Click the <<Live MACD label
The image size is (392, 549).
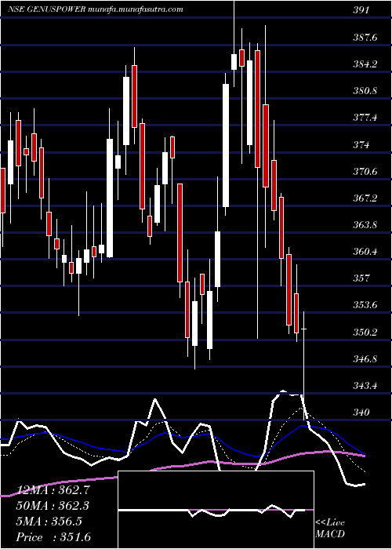[x=330, y=528]
